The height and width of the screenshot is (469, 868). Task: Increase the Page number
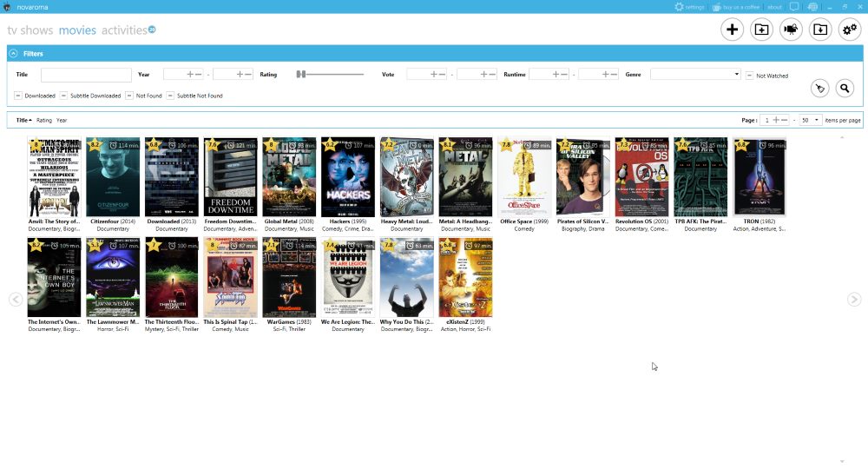(x=775, y=120)
